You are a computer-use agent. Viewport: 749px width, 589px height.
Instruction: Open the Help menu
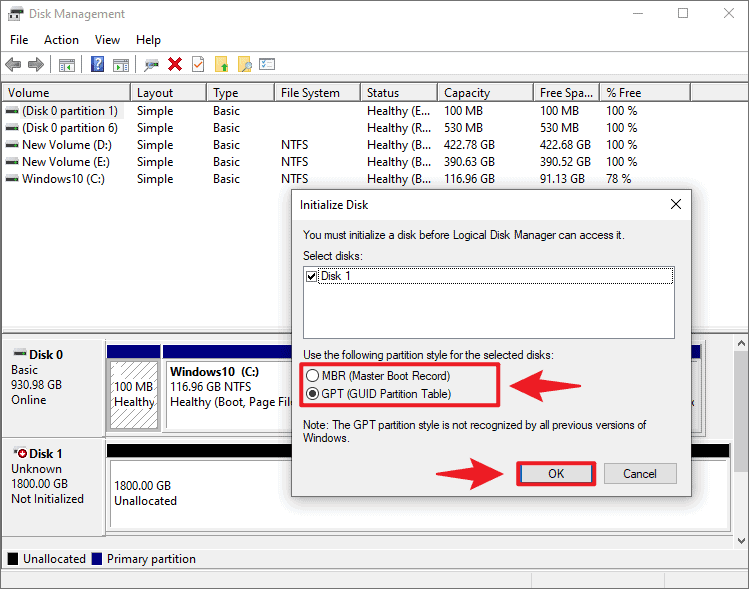[148, 40]
